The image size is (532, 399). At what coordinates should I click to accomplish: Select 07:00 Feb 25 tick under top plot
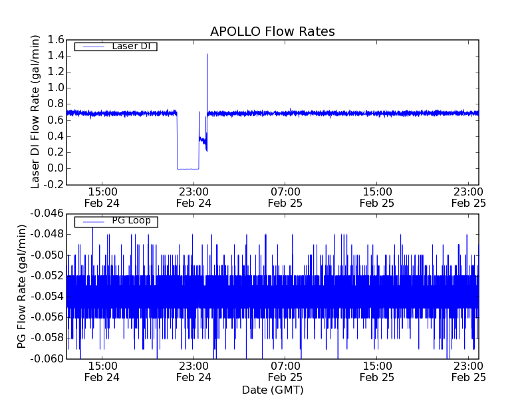coord(285,198)
